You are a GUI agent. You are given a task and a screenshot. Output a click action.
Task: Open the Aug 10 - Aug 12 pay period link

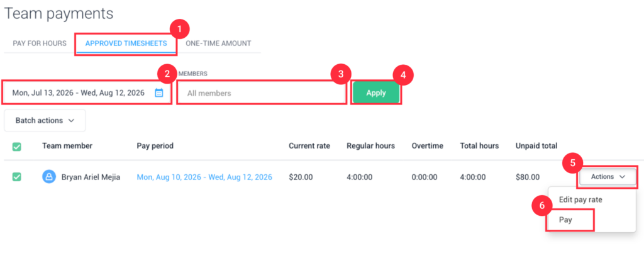click(x=204, y=177)
